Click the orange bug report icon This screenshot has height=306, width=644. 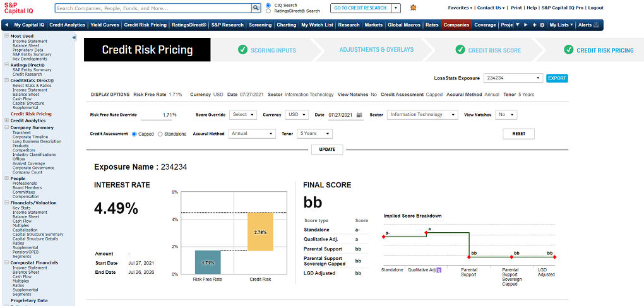[x=413, y=8]
